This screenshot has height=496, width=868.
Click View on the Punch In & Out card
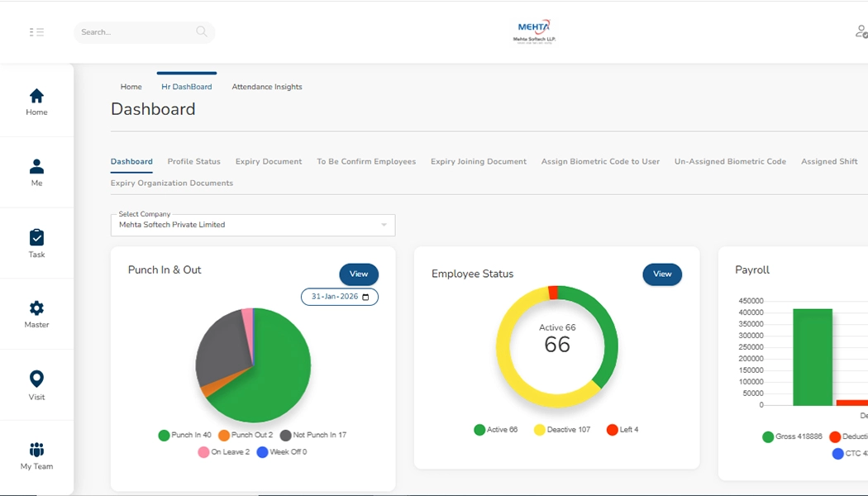click(x=358, y=274)
